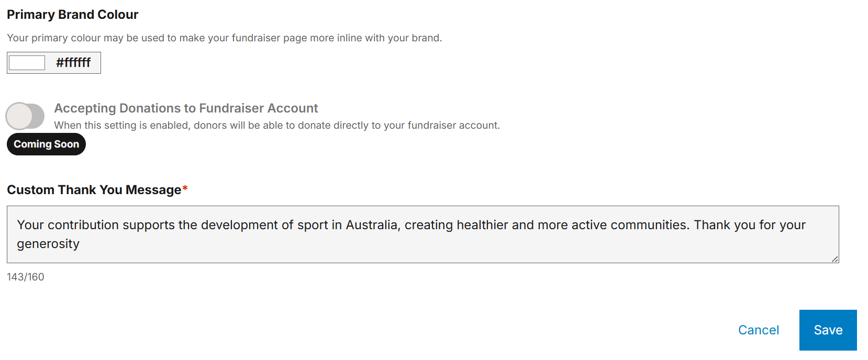The width and height of the screenshot is (868, 360).
Task: Click "Your contribution" at start of message
Action: coord(68,225)
